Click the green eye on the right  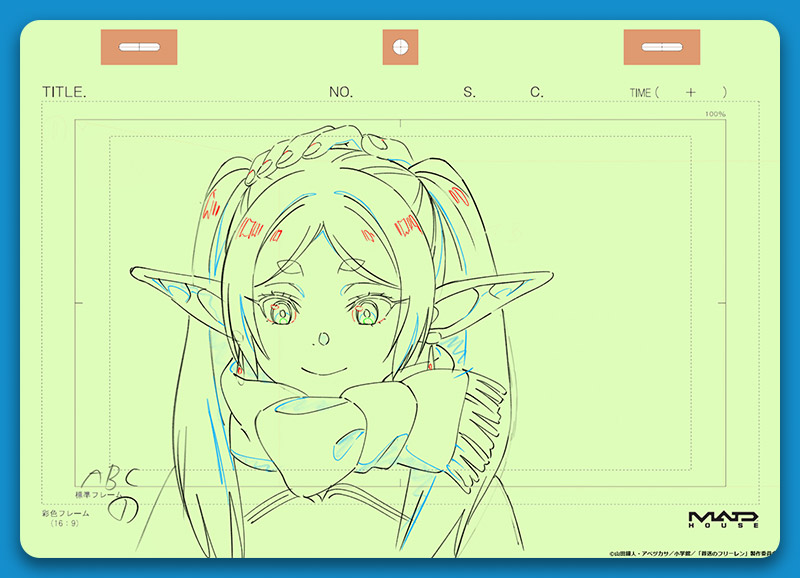tap(366, 315)
